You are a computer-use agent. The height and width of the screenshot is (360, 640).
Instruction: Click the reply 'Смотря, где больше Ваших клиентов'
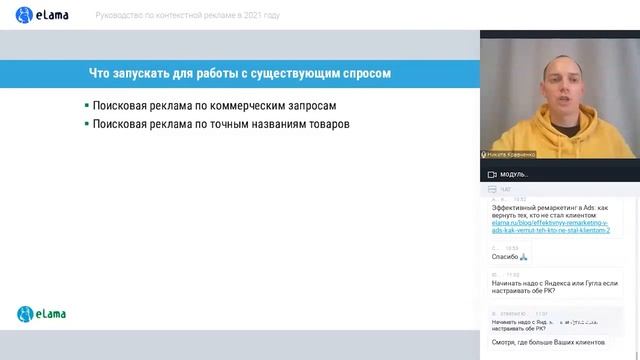[x=548, y=342]
